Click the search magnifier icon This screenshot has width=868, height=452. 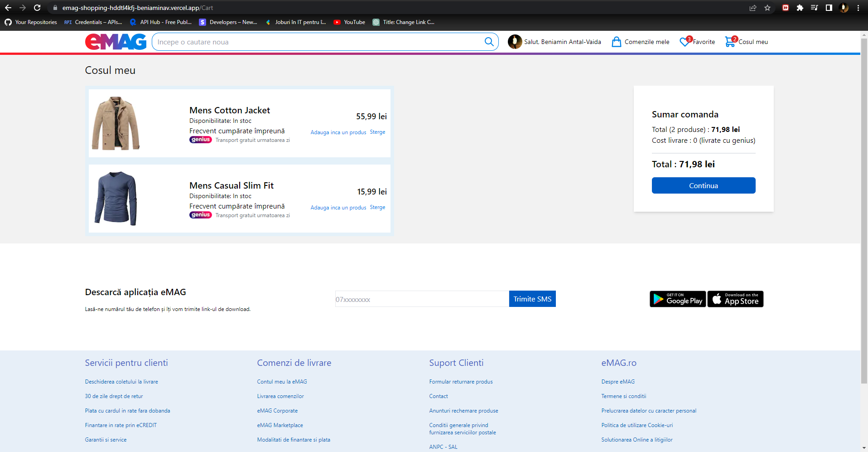click(488, 41)
